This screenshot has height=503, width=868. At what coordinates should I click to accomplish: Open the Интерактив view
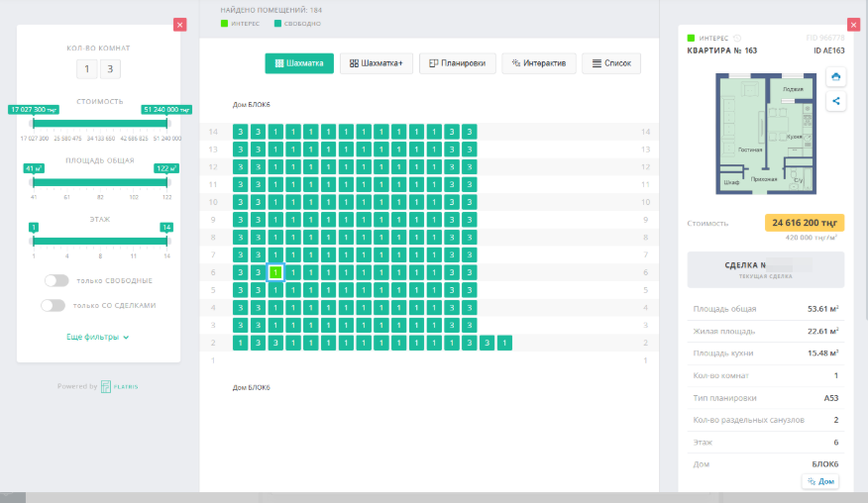click(538, 63)
